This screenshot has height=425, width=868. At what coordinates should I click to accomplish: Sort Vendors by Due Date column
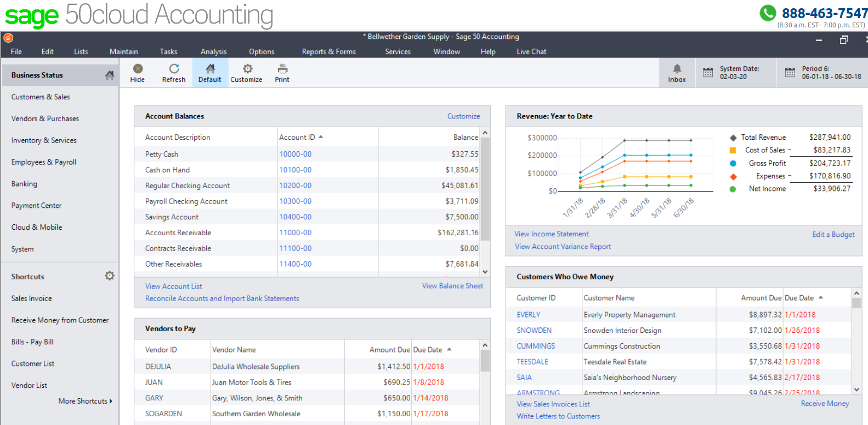(449, 349)
